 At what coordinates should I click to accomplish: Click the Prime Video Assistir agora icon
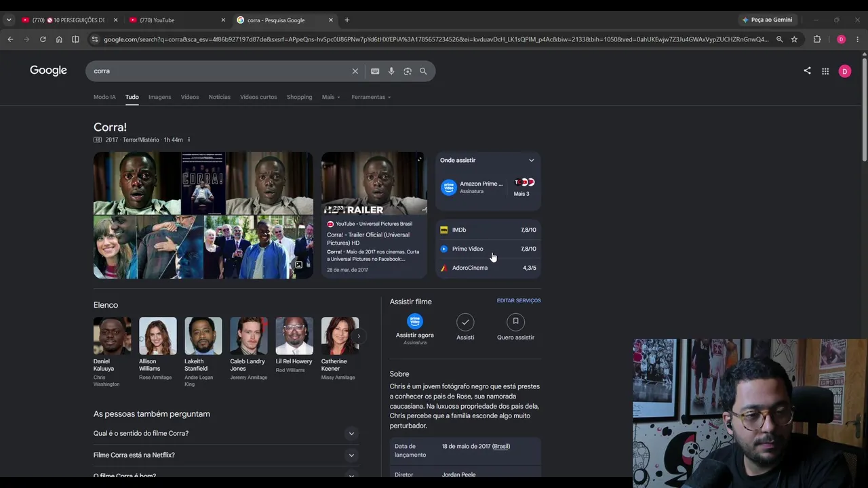click(x=414, y=321)
